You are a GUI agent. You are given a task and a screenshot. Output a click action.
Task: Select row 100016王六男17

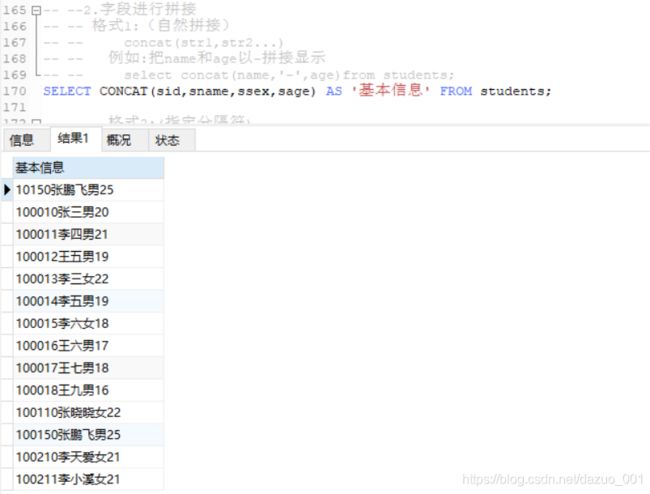[88, 346]
